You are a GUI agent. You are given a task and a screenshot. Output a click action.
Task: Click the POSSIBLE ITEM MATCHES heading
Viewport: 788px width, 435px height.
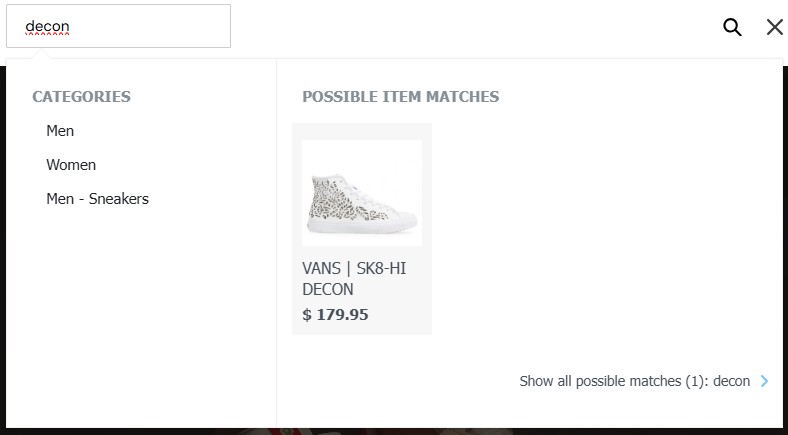(x=400, y=97)
